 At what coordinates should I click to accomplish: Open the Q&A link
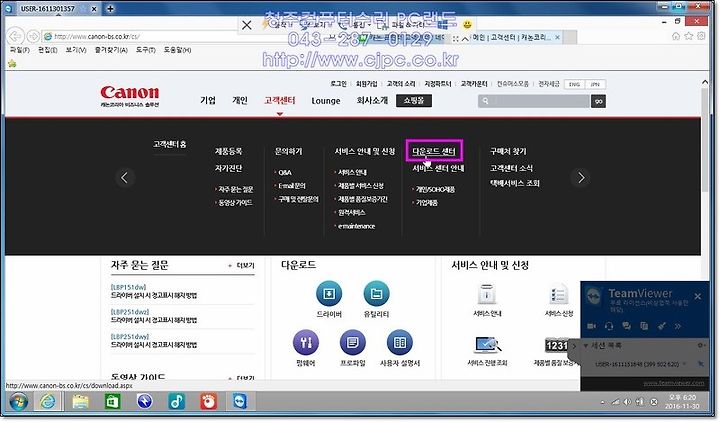tap(285, 172)
